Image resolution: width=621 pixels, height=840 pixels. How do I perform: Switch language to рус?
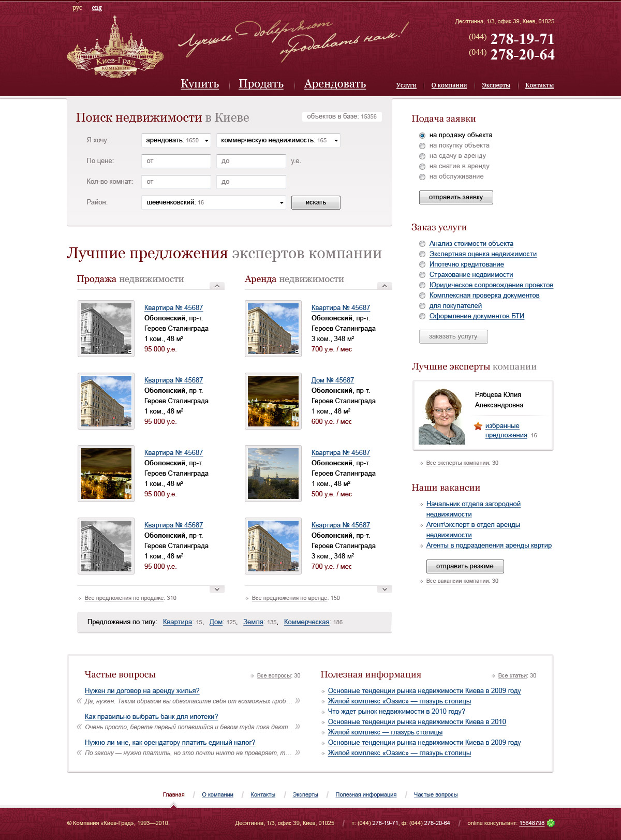(77, 8)
